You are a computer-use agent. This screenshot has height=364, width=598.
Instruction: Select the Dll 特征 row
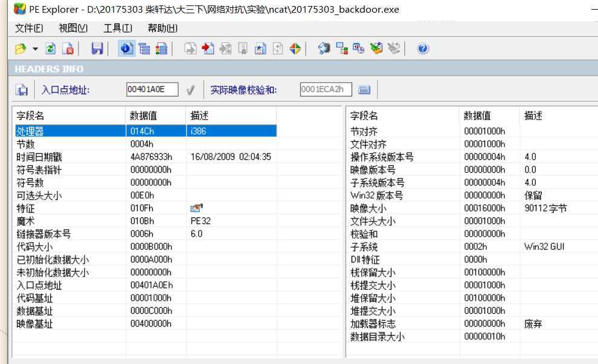tap(473, 260)
